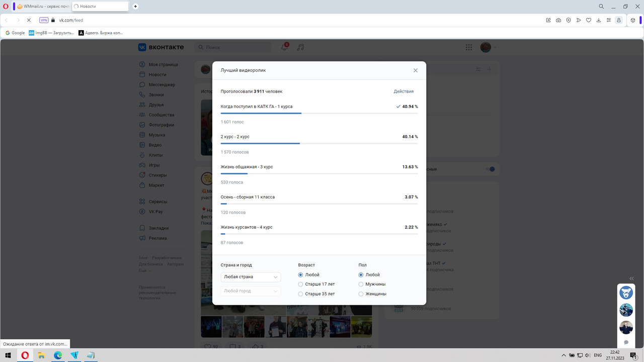644x362 pixels.
Task: Open Microsoft Edge from taskbar
Action: [58, 355]
